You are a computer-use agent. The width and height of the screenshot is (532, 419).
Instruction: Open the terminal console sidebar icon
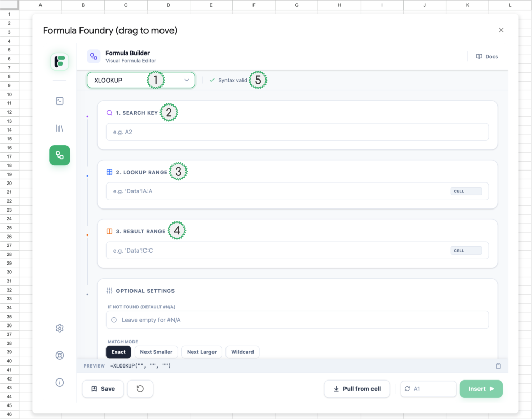pyautogui.click(x=60, y=101)
